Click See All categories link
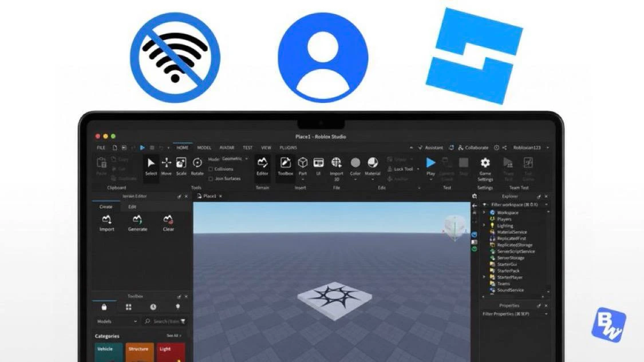Screen dimensions: 644x362 [173, 336]
